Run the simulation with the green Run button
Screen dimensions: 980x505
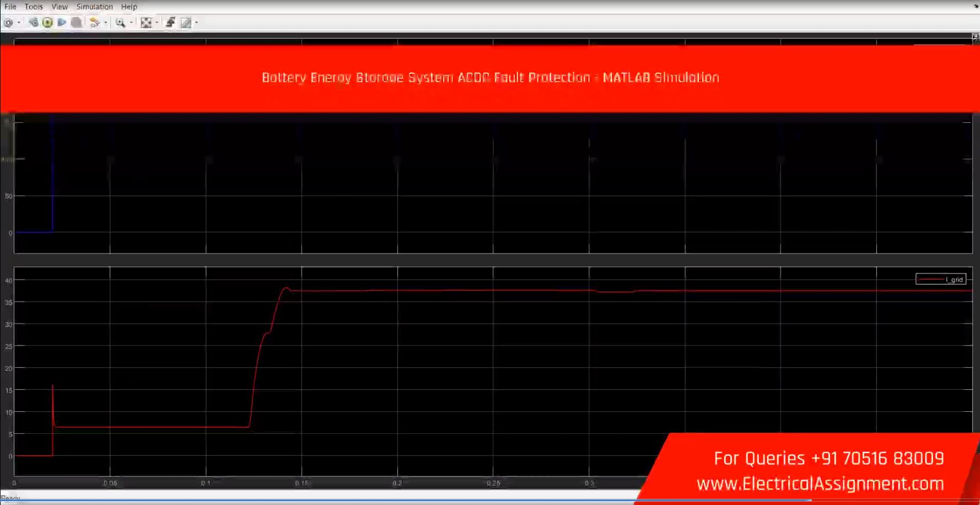(47, 23)
